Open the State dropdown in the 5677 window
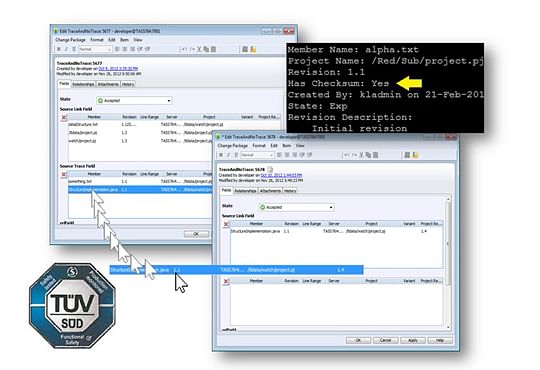This screenshot has height=370, width=540. coord(134,101)
